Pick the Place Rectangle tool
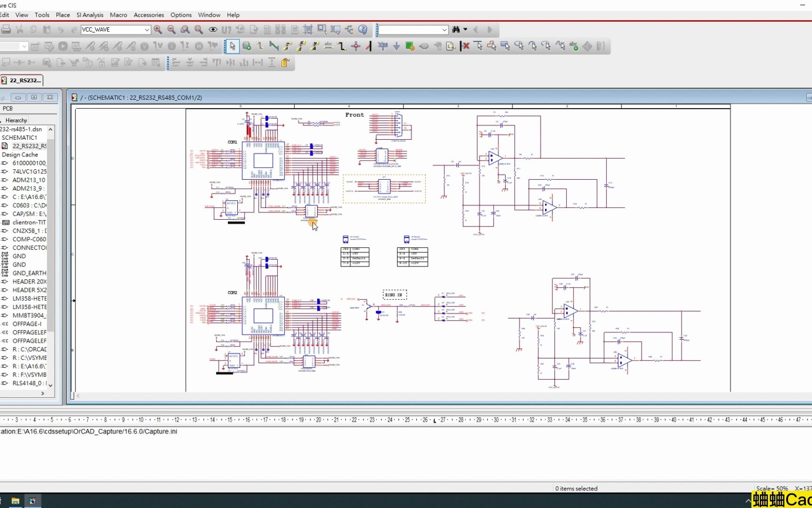Screen dimensions: 812x508 [506, 46]
